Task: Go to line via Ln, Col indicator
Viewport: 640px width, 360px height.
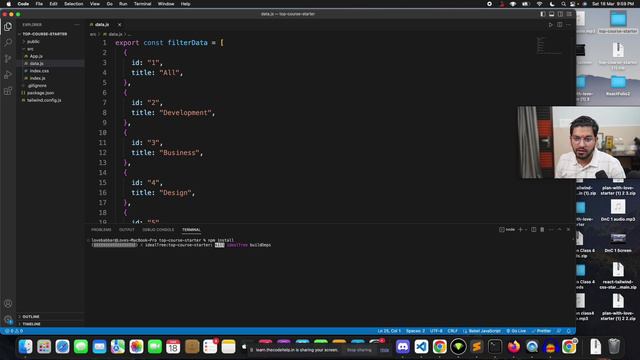Action: pyautogui.click(x=389, y=331)
